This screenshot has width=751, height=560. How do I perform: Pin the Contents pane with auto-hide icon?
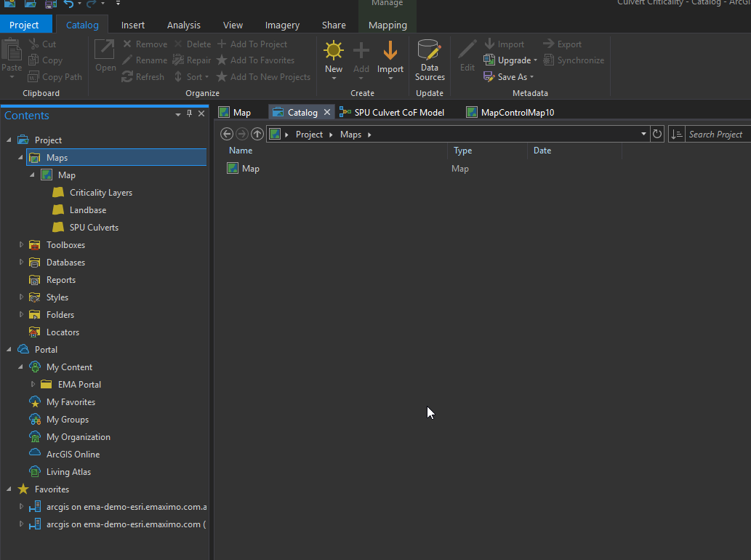(x=189, y=113)
